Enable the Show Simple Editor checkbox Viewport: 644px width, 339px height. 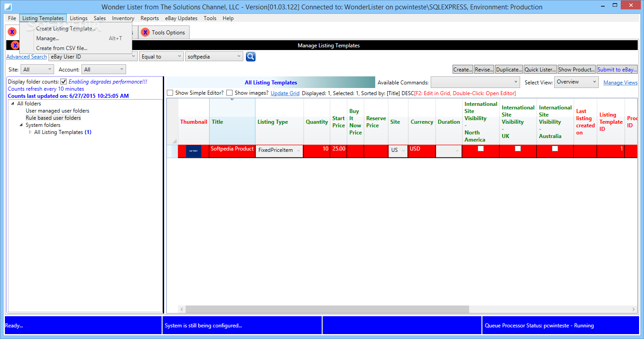(170, 93)
